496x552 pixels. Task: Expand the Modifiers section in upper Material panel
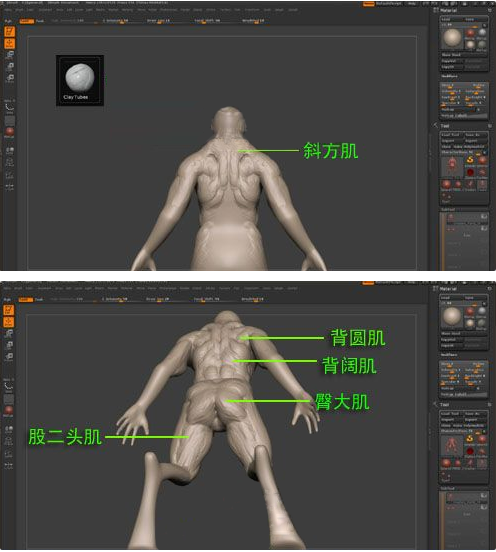450,76
